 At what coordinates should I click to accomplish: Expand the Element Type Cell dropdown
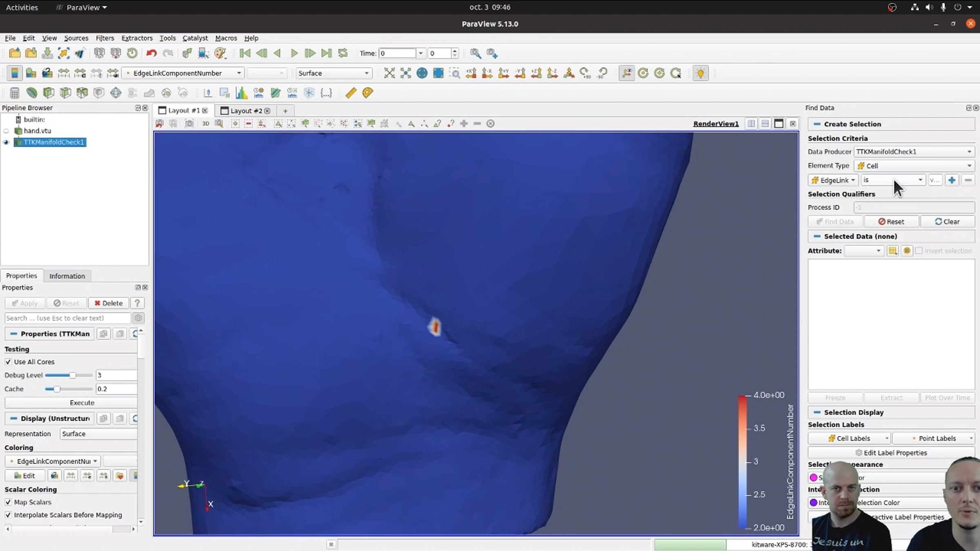[x=914, y=166]
